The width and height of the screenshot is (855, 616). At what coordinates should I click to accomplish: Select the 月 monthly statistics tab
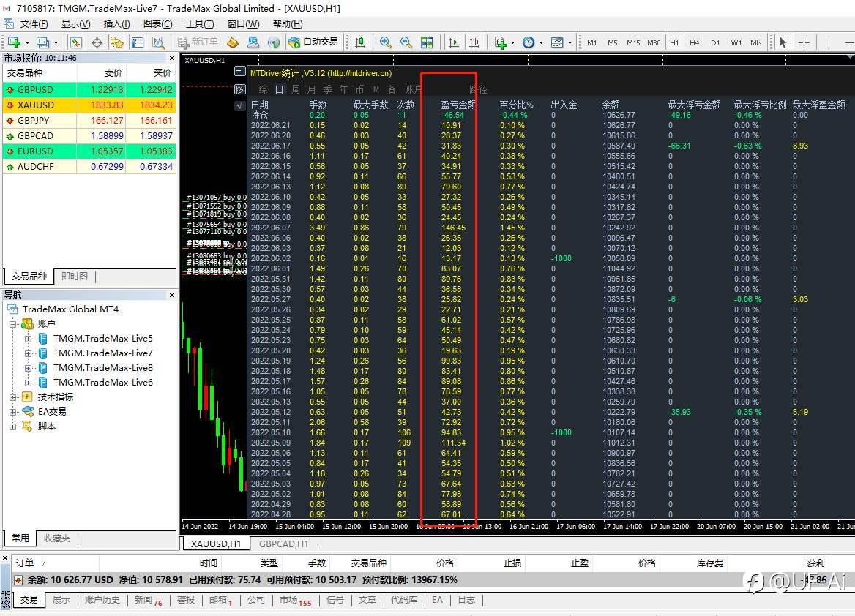311,89
